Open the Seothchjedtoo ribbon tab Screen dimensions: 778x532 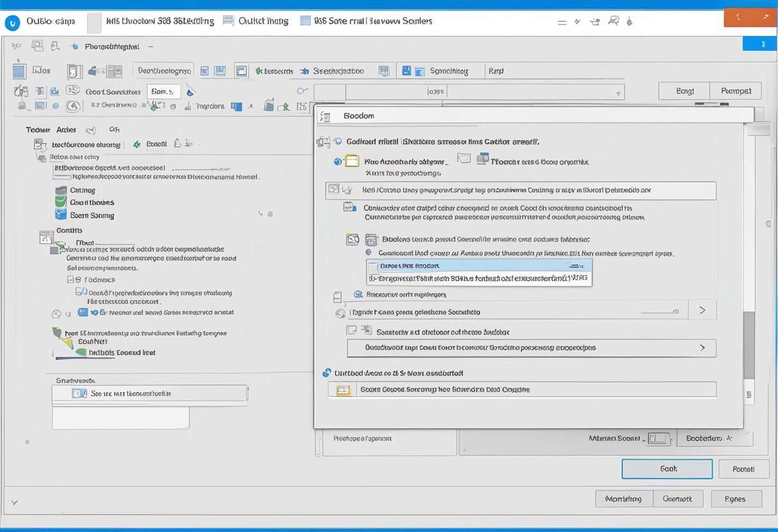click(338, 71)
